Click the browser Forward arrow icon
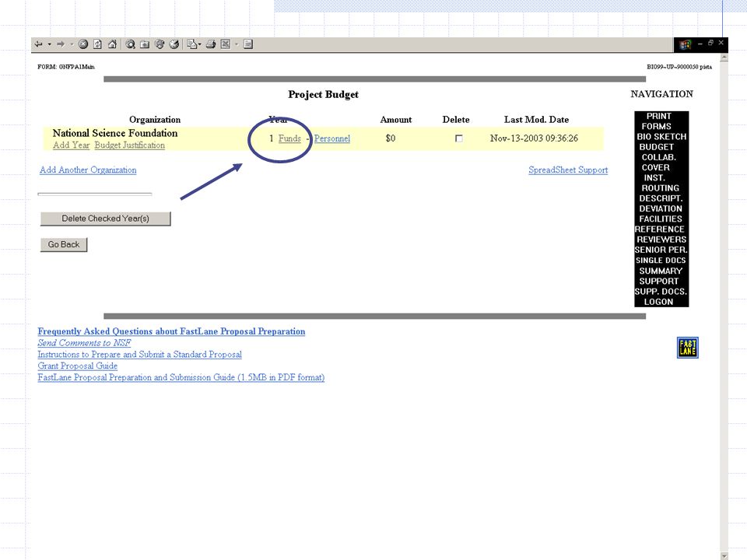The height and width of the screenshot is (560, 747). (61, 44)
